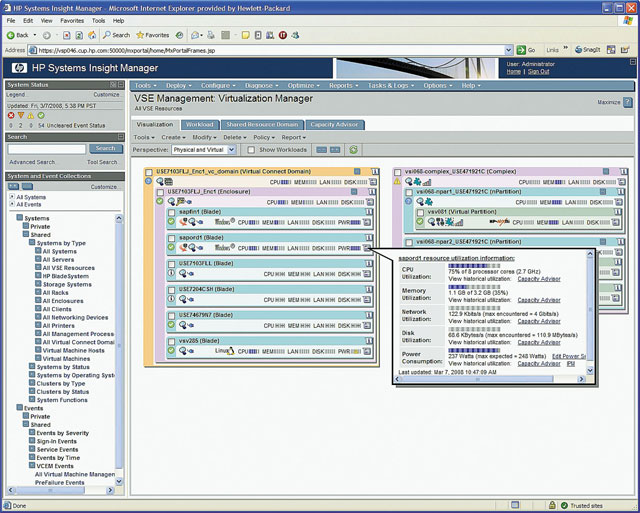Open Capacity Advisor link for CPU Utilization
Screen dimensions: 640x513
(539, 279)
